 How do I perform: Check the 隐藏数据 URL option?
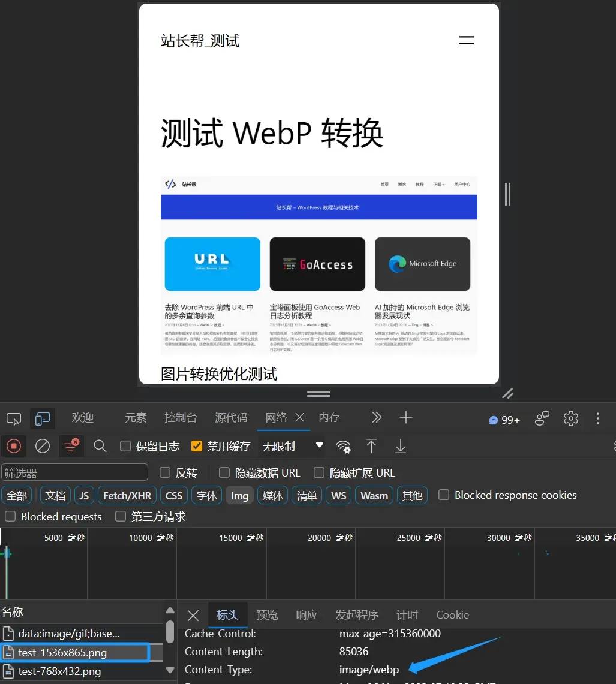(223, 472)
